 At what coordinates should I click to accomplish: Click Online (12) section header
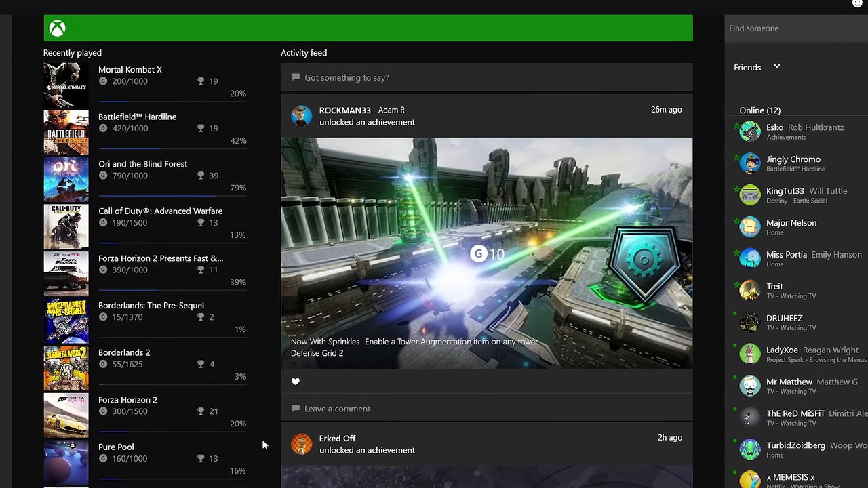759,110
